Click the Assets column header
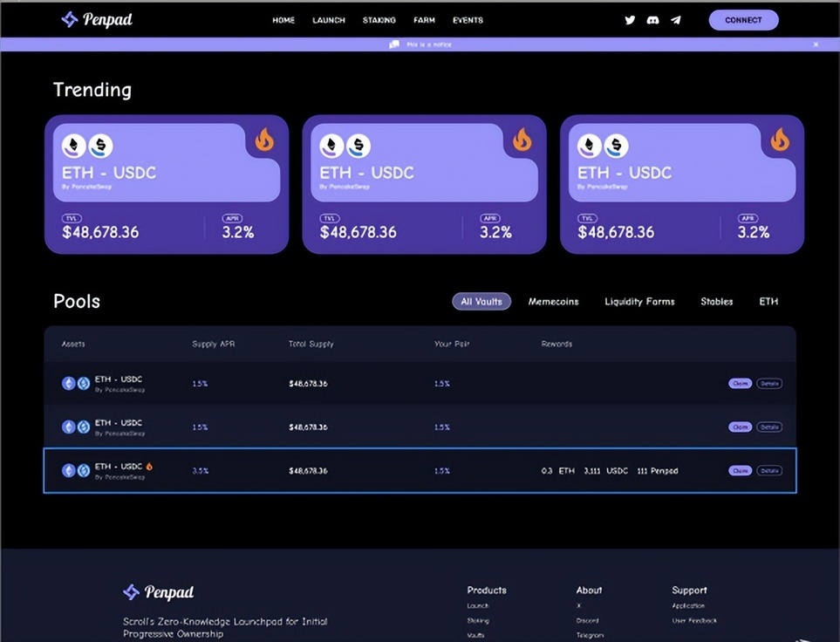The image size is (840, 642). pyautogui.click(x=73, y=344)
